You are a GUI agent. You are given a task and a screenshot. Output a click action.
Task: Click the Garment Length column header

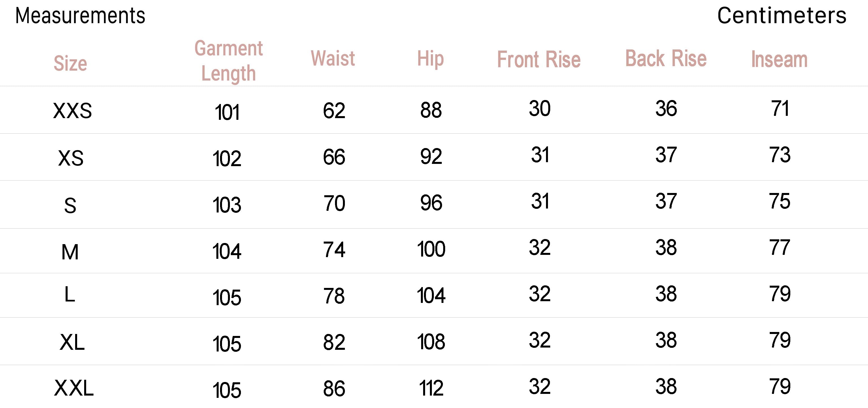[x=229, y=61]
